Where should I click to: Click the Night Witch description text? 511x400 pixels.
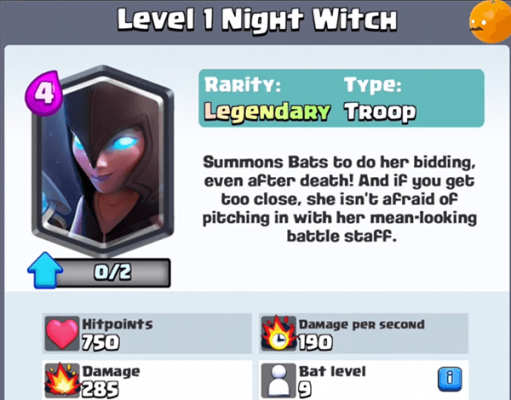tap(339, 199)
